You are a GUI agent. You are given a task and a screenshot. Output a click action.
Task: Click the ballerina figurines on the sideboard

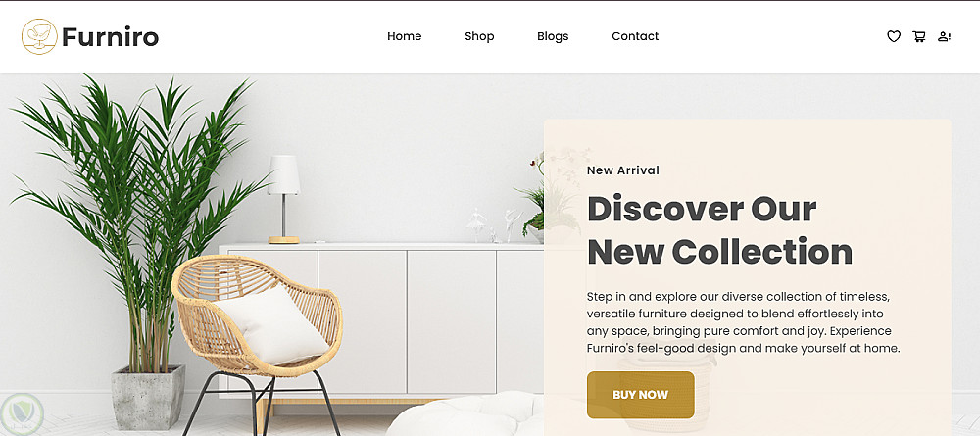494,225
